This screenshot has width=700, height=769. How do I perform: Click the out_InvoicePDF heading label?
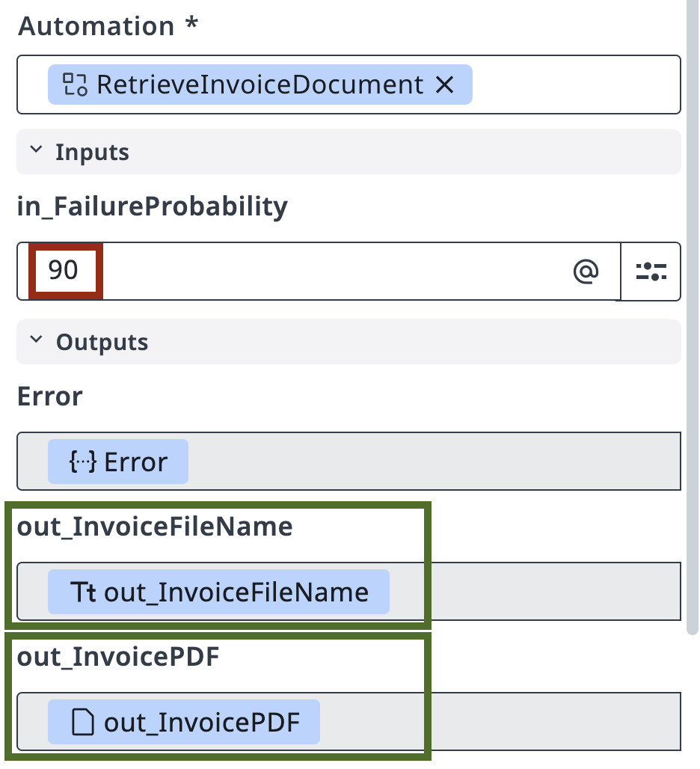[118, 658]
